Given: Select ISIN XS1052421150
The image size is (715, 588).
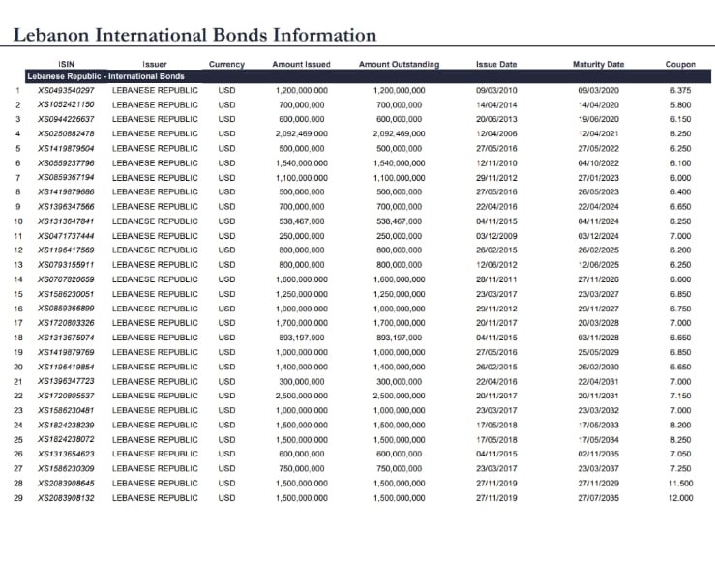Looking at the screenshot, I should 66,104.
